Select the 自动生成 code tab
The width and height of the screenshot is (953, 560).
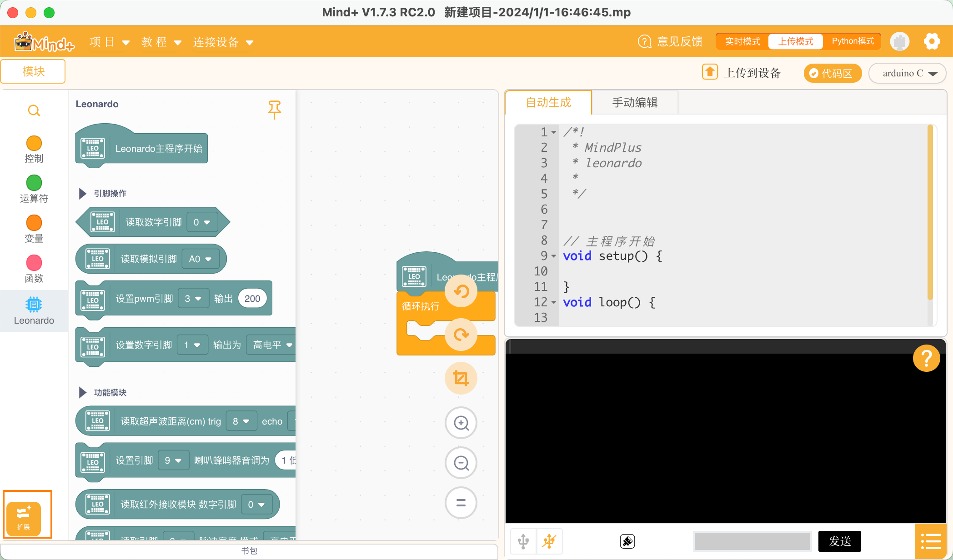coord(548,102)
